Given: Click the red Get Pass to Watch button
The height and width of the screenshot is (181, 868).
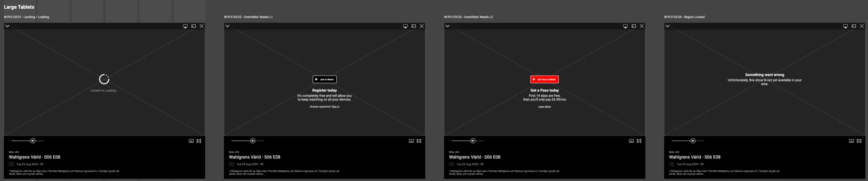Looking at the screenshot, I should pos(544,79).
